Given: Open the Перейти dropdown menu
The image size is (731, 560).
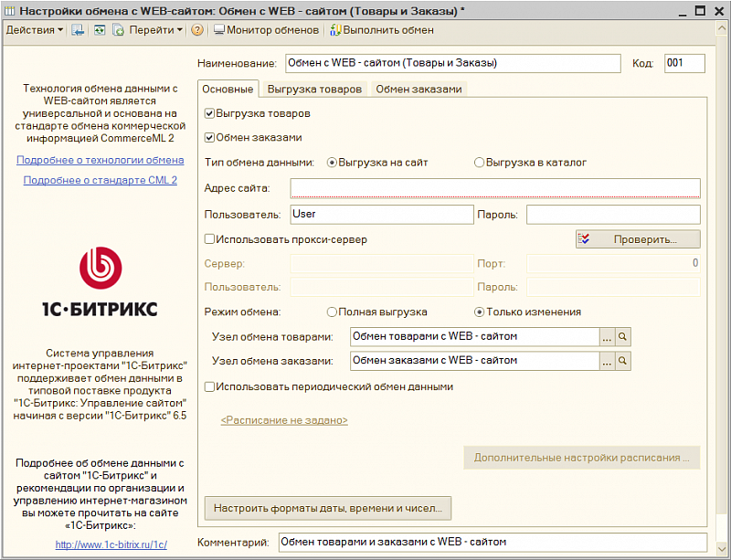Looking at the screenshot, I should pyautogui.click(x=155, y=30).
